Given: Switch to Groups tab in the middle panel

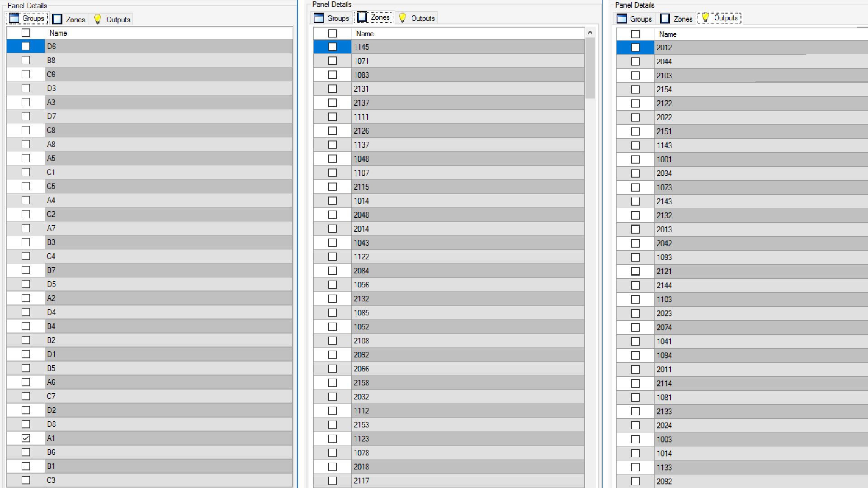Looking at the screenshot, I should 331,18.
